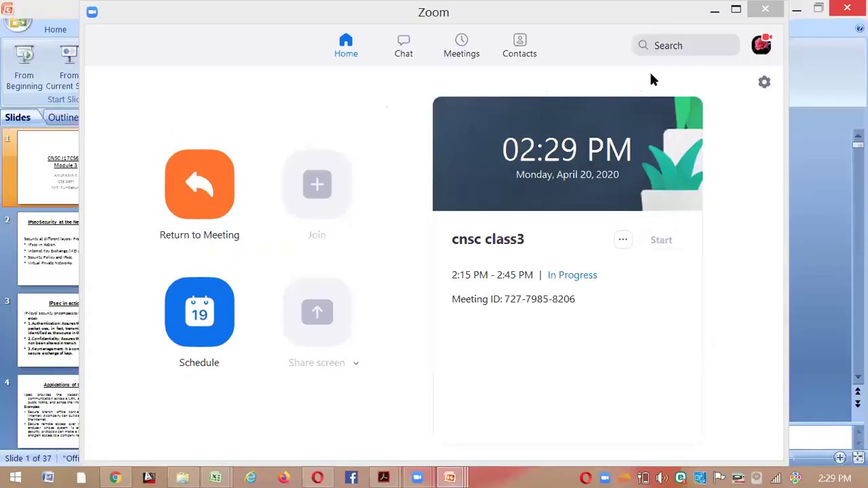The image size is (868, 488).
Task: Go to the Contacts tab in Zoom
Action: 519,45
